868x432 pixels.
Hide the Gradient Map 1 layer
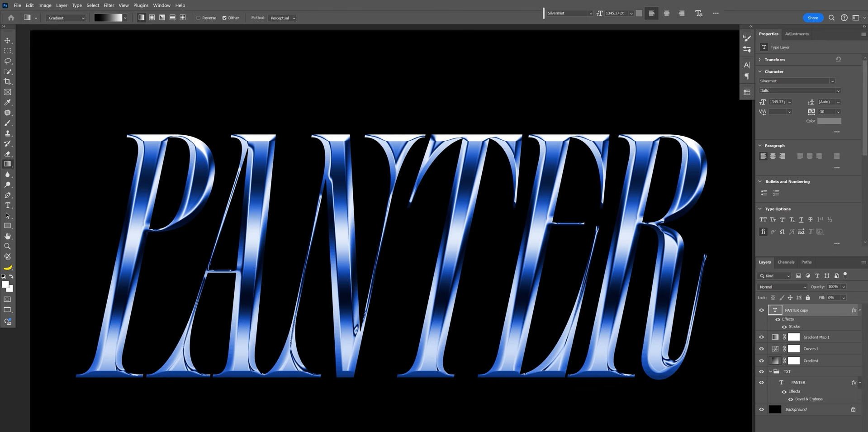pyautogui.click(x=762, y=337)
